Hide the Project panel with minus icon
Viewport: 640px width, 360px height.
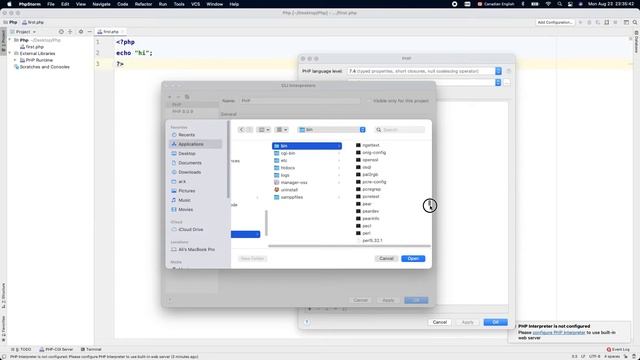90,32
